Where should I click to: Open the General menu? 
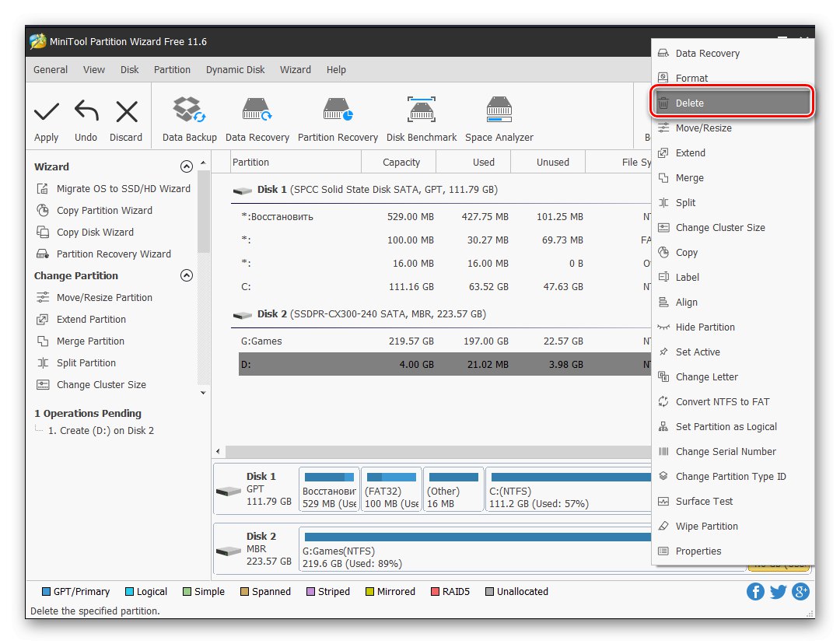(51, 70)
